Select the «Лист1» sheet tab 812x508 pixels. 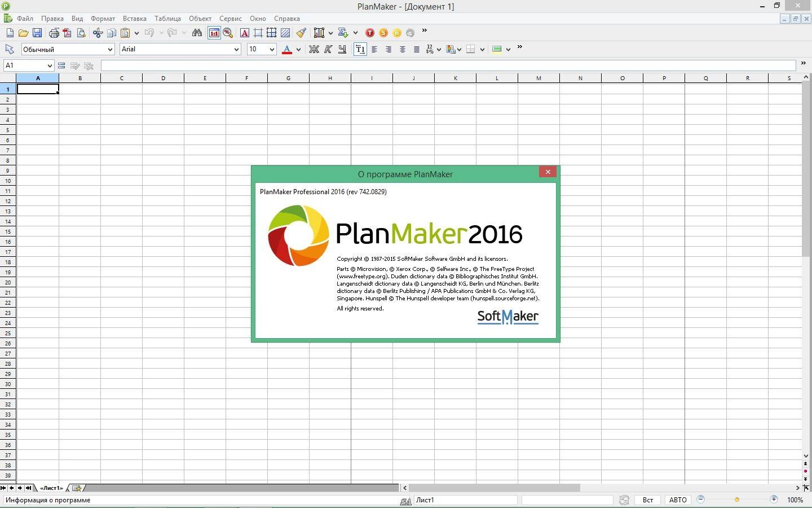[x=51, y=488]
